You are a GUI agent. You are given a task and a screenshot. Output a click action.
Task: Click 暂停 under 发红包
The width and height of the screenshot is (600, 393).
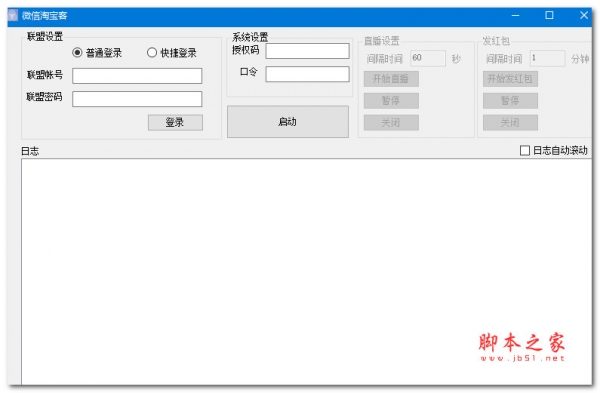(x=510, y=101)
